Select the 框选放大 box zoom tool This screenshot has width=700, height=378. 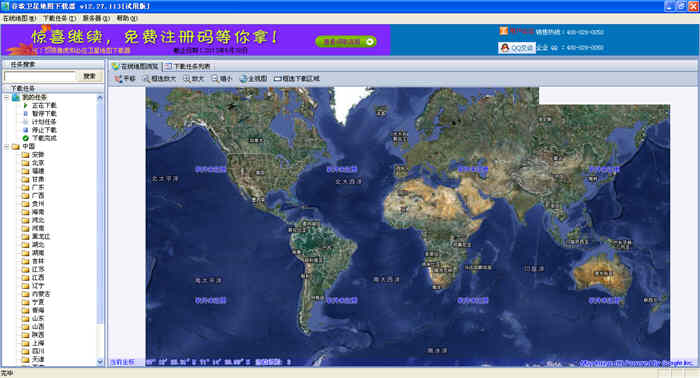pyautogui.click(x=159, y=79)
